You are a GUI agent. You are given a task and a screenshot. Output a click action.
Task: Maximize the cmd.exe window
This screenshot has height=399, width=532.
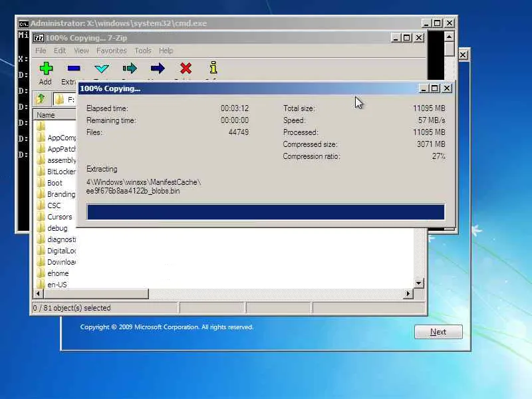click(x=438, y=23)
